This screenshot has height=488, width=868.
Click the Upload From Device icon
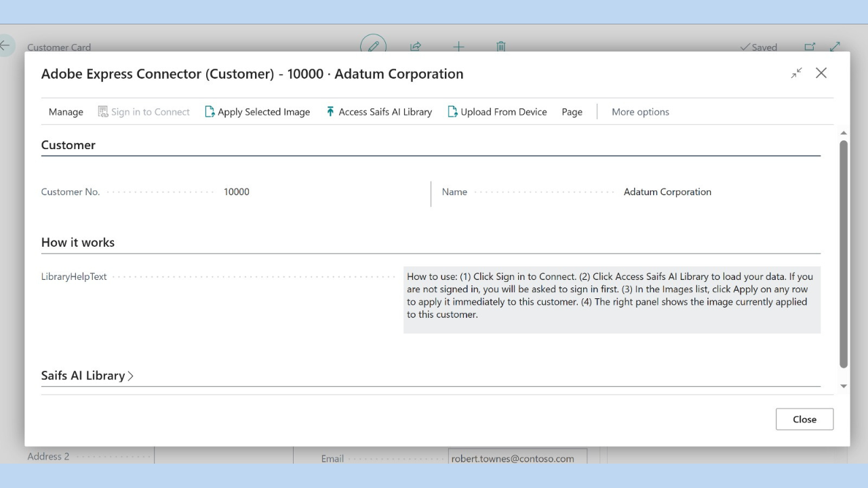pyautogui.click(x=452, y=112)
